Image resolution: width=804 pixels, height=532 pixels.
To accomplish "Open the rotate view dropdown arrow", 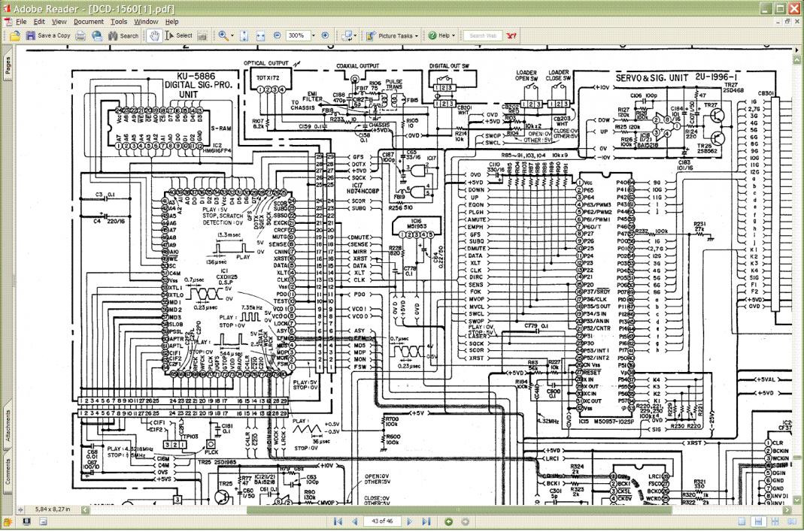I will tap(355, 36).
